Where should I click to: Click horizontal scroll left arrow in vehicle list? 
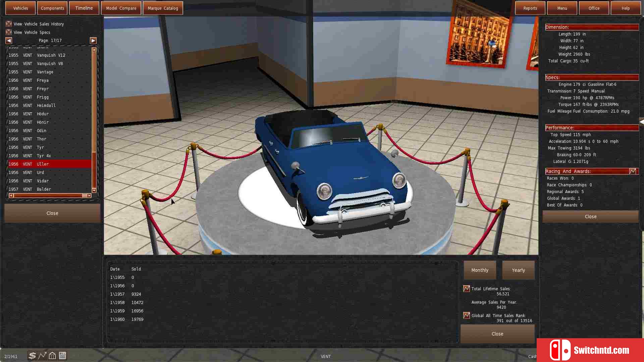point(11,195)
